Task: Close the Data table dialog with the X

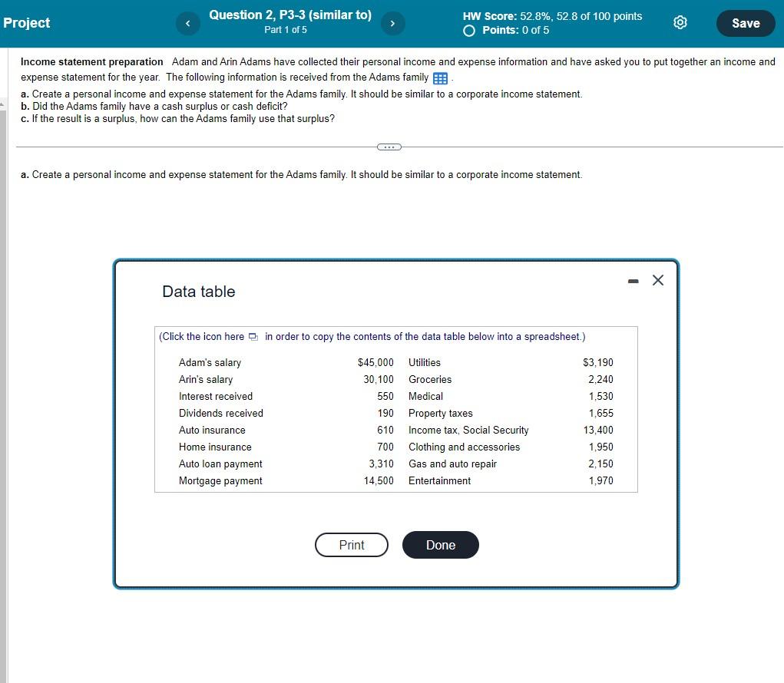Action: tap(657, 280)
